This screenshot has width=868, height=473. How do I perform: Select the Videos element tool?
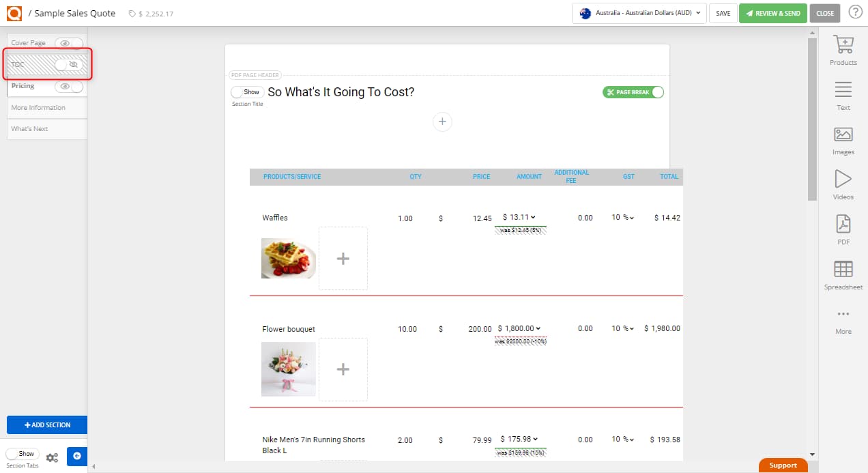click(x=843, y=184)
